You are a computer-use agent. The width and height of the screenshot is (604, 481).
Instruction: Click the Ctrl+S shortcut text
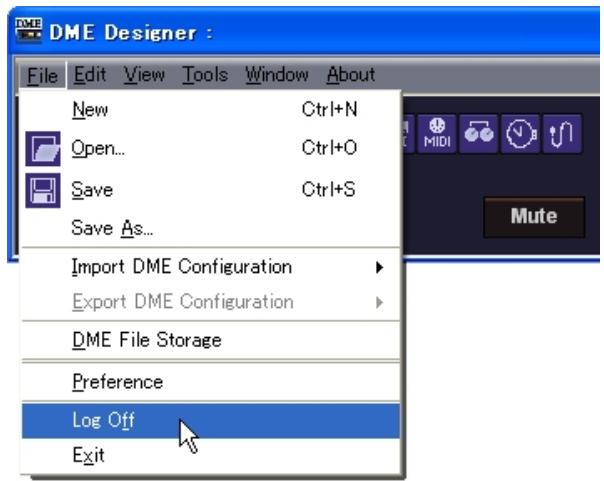click(329, 189)
